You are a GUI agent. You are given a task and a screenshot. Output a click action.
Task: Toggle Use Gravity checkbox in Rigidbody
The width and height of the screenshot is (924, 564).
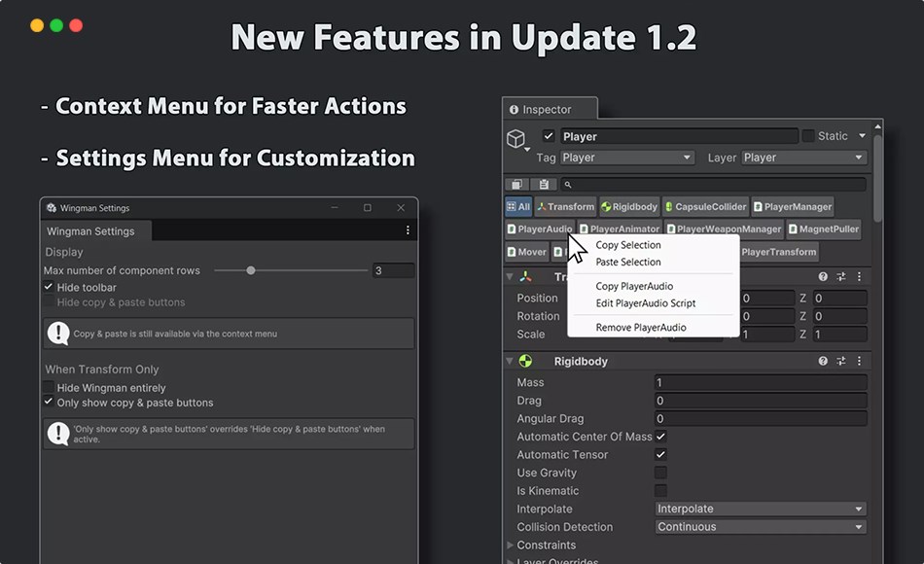coord(660,473)
